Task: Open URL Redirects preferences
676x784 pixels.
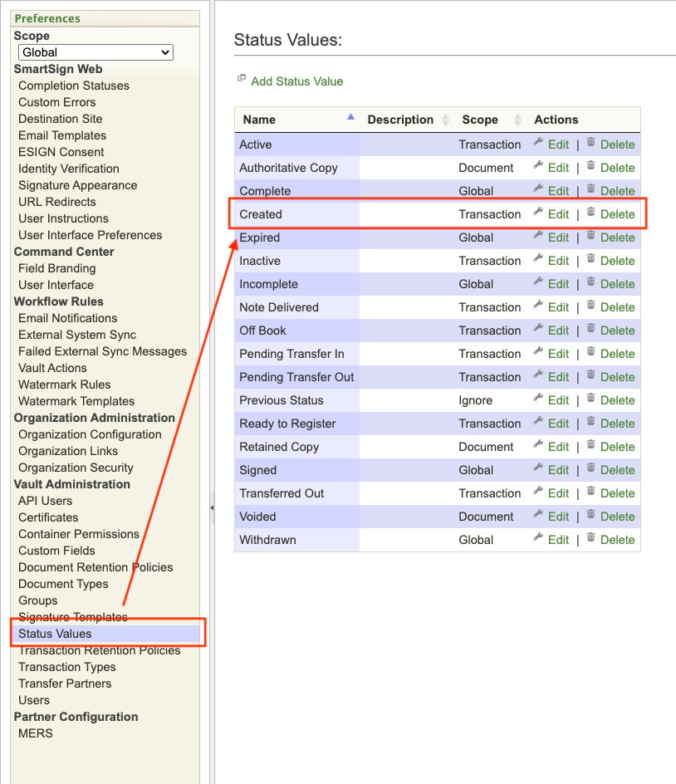Action: (57, 202)
